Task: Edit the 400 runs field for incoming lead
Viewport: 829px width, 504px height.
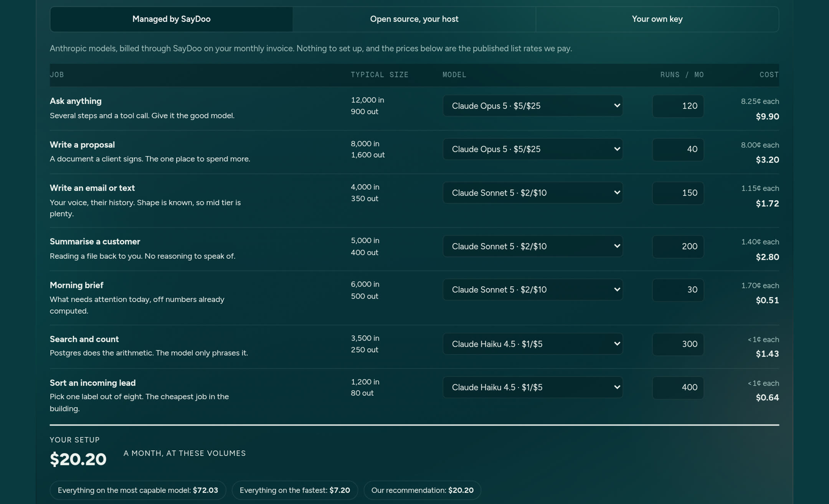Action: click(x=678, y=388)
